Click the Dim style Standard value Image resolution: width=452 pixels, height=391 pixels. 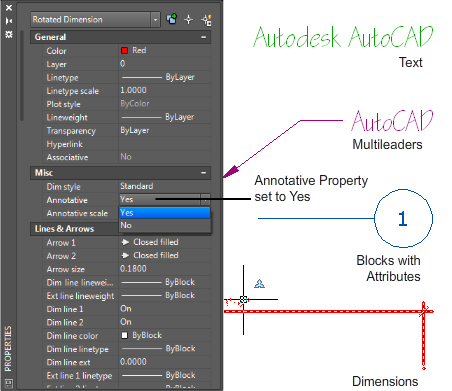click(x=165, y=186)
